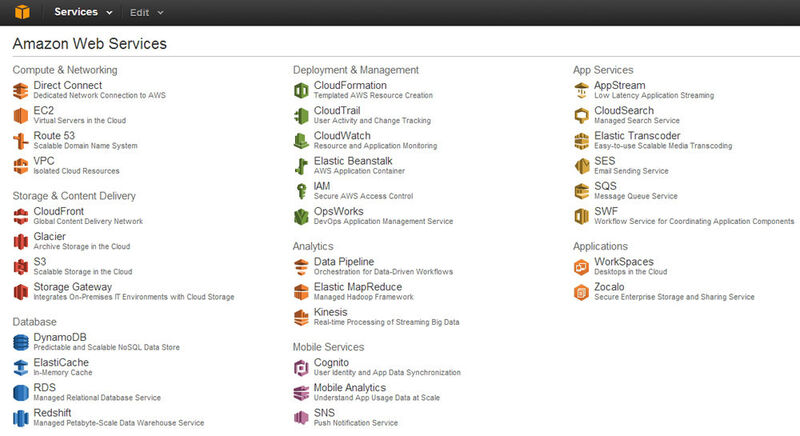The height and width of the screenshot is (436, 800).
Task: Click the SES icon
Action: (581, 166)
